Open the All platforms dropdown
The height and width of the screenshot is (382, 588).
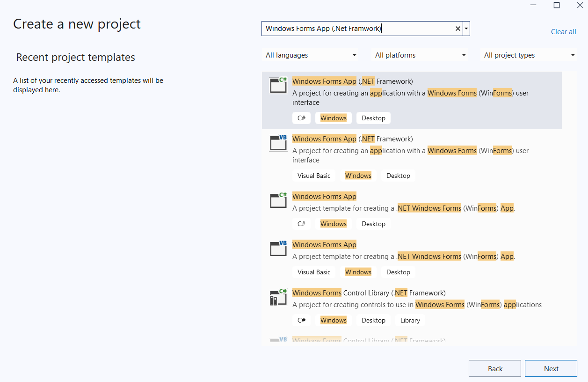[x=419, y=55]
